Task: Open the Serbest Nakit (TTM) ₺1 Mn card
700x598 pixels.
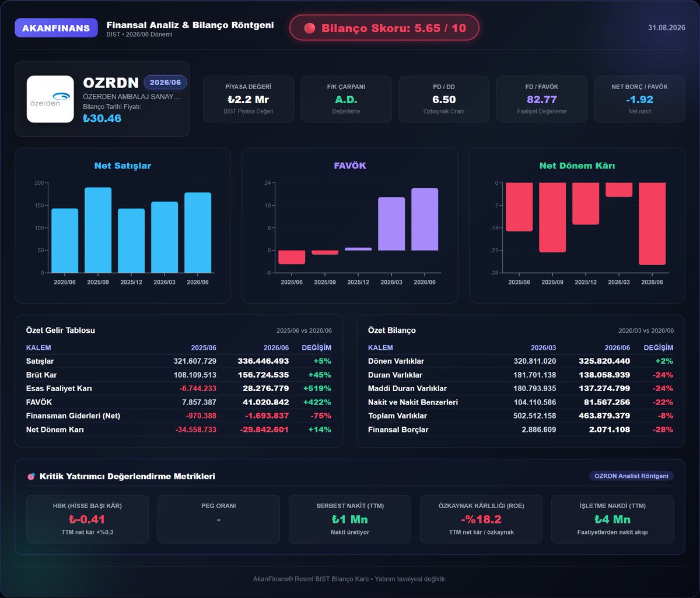Action: click(350, 519)
